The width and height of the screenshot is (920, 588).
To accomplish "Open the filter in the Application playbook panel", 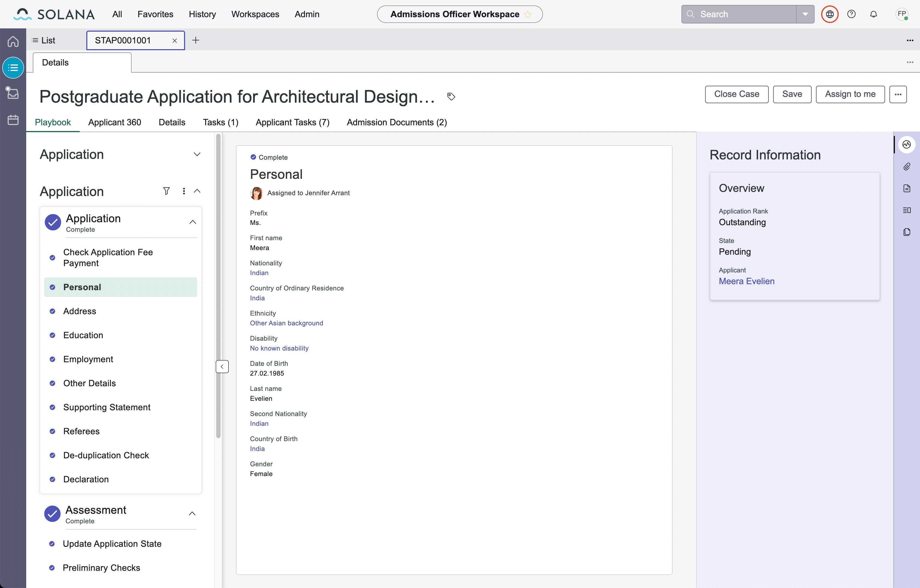I will click(167, 191).
